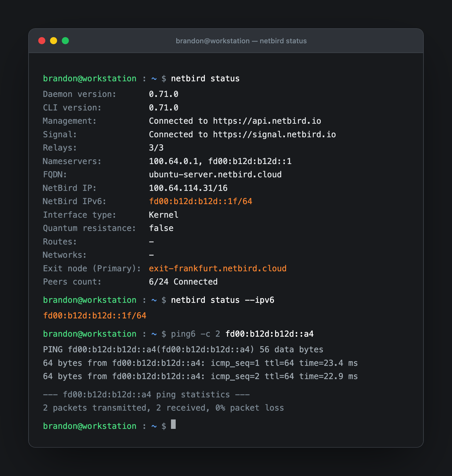452x476 pixels.
Task: Click the exit-frankfurt.netbird.cloud exit node
Action: 218,269
